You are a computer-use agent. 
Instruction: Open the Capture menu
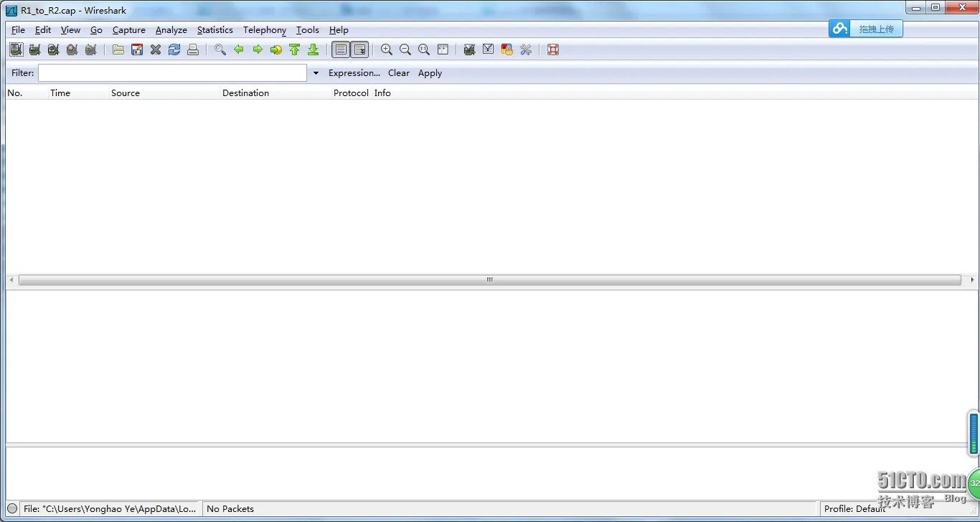tap(129, 30)
